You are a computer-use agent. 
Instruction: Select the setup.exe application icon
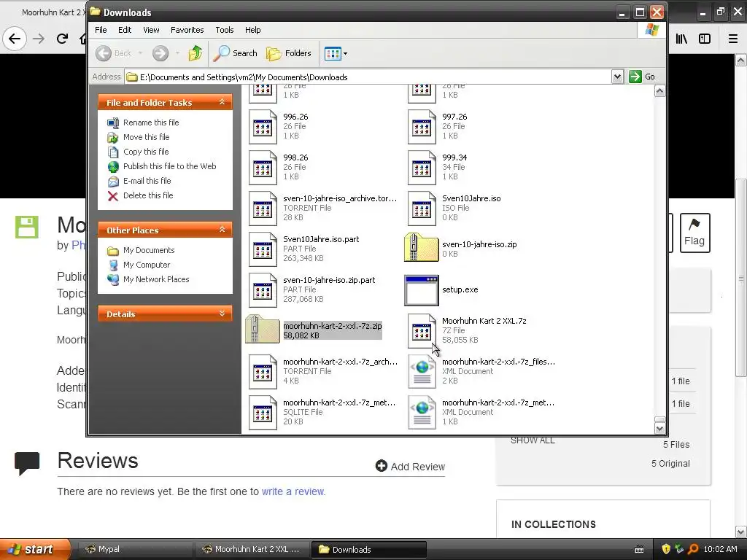pos(421,290)
